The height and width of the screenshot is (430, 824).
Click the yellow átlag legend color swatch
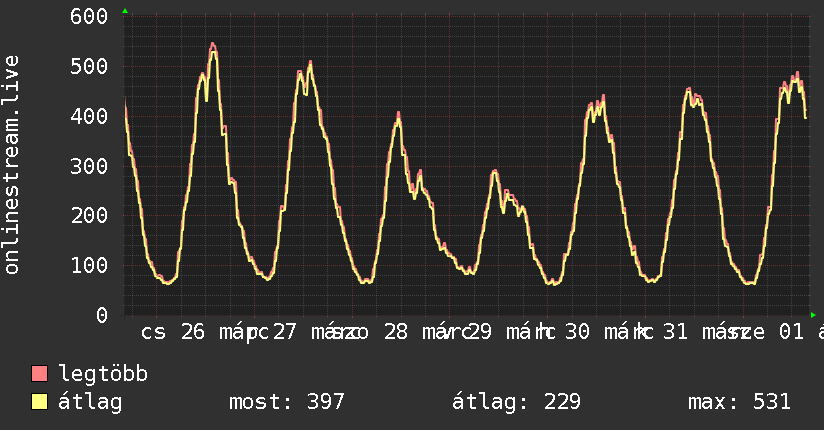39,402
